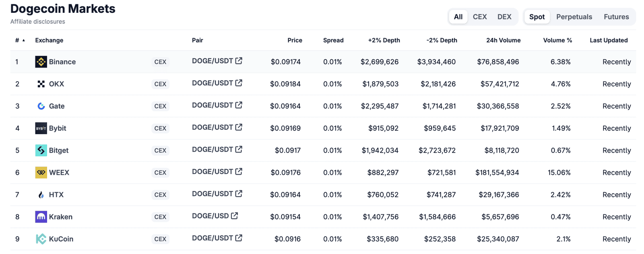Sort the table by 24h Volume

point(503,40)
